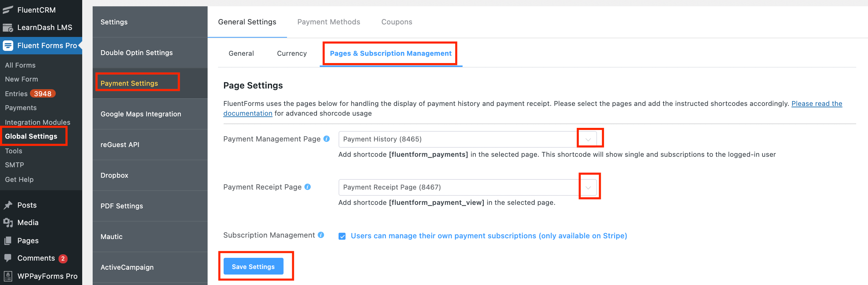The image size is (868, 285).
Task: Open SMTP in sidebar
Action: click(x=14, y=165)
